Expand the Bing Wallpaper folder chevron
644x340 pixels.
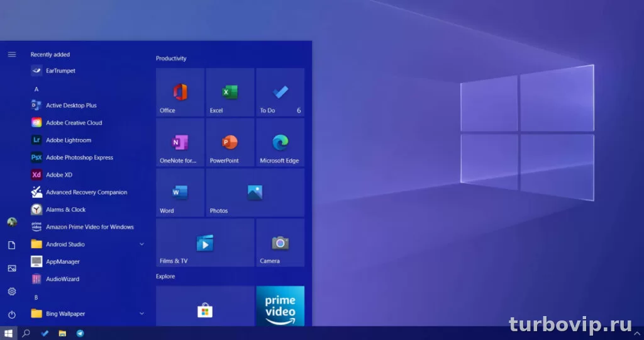click(142, 314)
